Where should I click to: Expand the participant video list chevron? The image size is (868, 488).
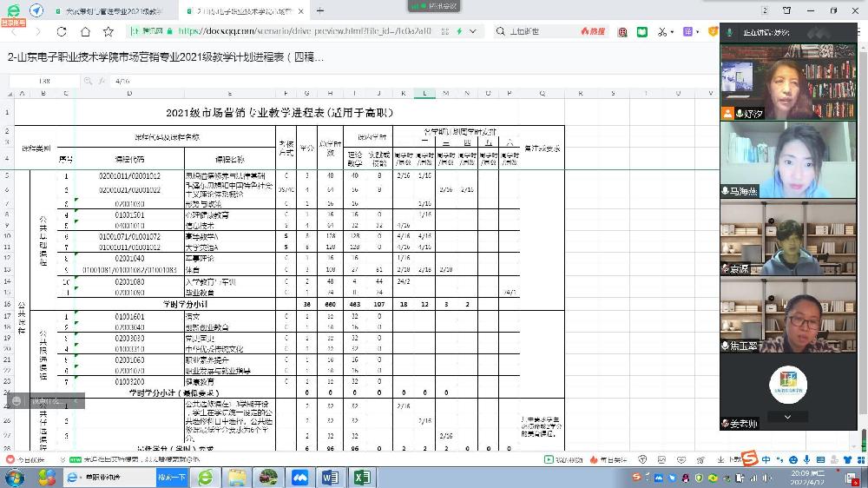[788, 417]
